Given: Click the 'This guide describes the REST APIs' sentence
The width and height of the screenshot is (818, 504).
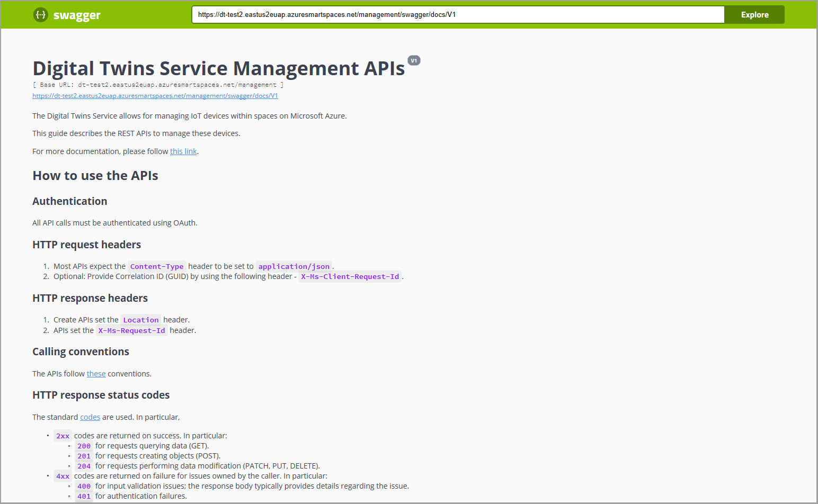Looking at the screenshot, I should tap(136, 133).
